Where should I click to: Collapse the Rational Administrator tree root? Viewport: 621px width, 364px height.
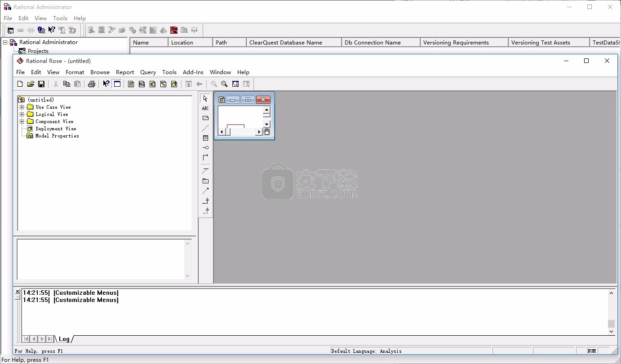(5, 42)
